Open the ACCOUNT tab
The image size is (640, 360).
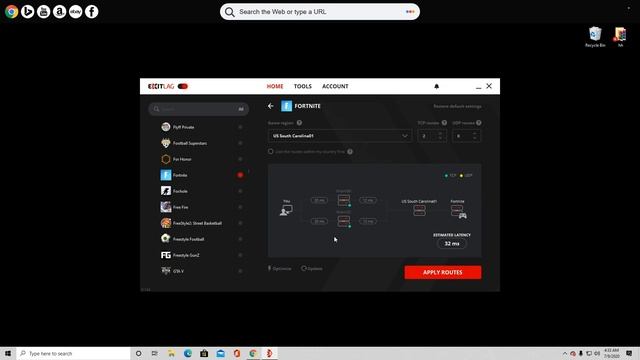(x=335, y=86)
